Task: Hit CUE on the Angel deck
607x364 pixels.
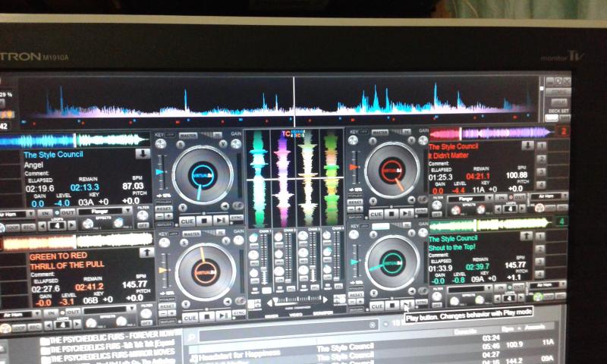Action: tap(187, 221)
